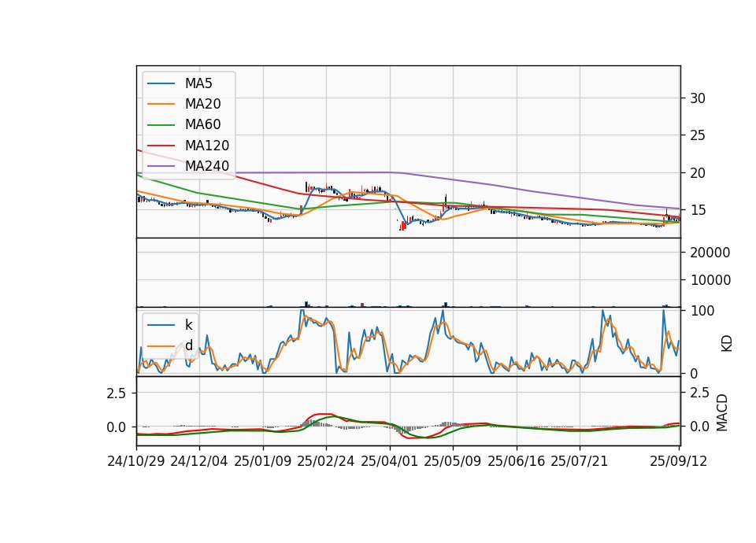The image size is (756, 543).
Task: Click the 25/07/21 date axis label
Action: pos(580,461)
